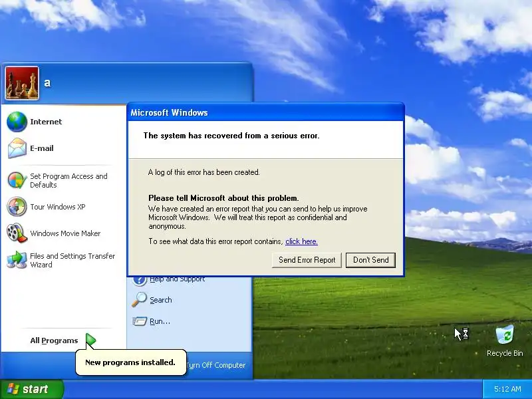532x399 pixels.
Task: Open the Internet globe icon
Action: coord(17,122)
